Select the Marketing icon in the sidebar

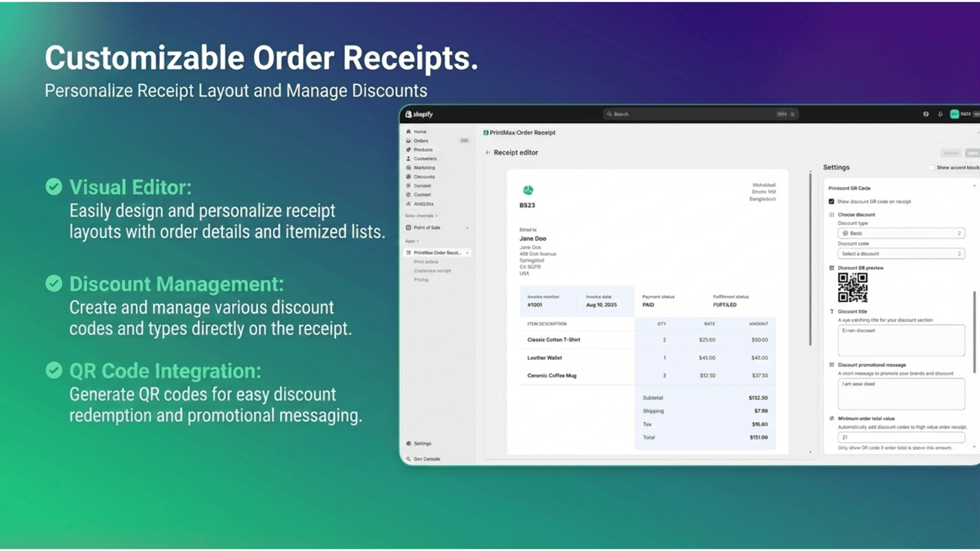point(409,167)
